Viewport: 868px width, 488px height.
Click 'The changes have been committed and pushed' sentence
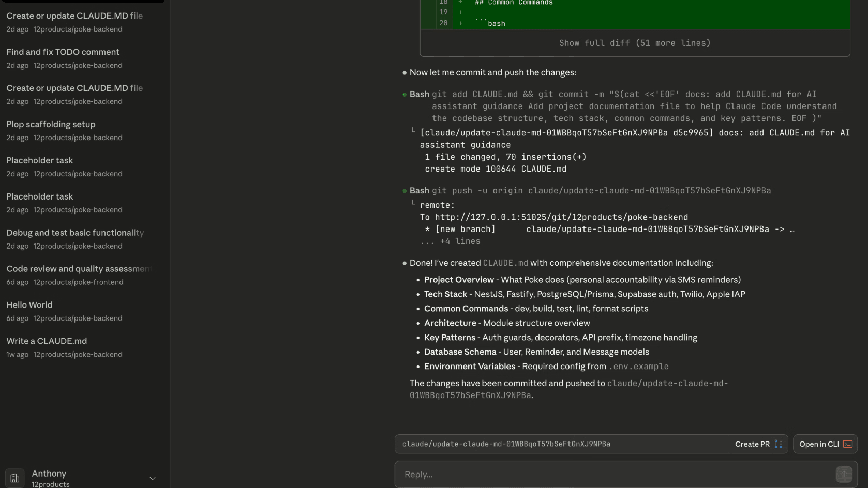568,389
